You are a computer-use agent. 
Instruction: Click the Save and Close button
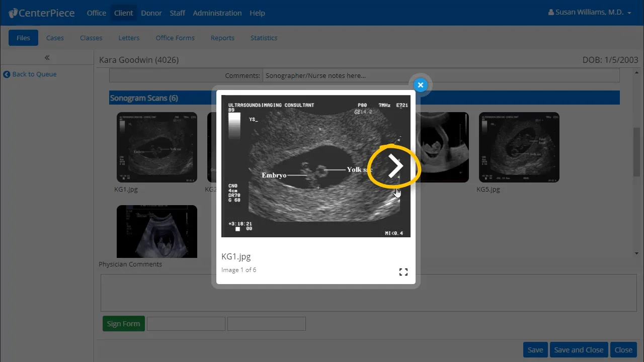[x=579, y=350]
